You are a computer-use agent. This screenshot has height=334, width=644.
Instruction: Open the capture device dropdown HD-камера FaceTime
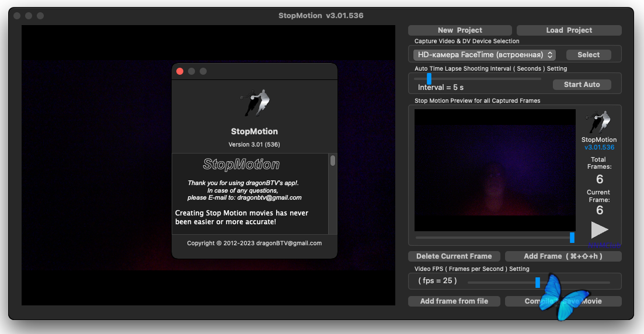[x=485, y=55]
